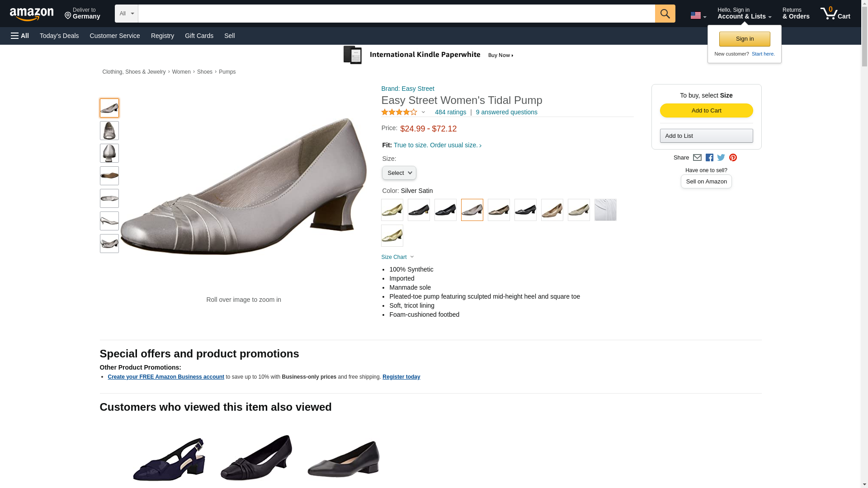Select the first gold color swatch
Image resolution: width=868 pixels, height=488 pixels.
coord(392,210)
